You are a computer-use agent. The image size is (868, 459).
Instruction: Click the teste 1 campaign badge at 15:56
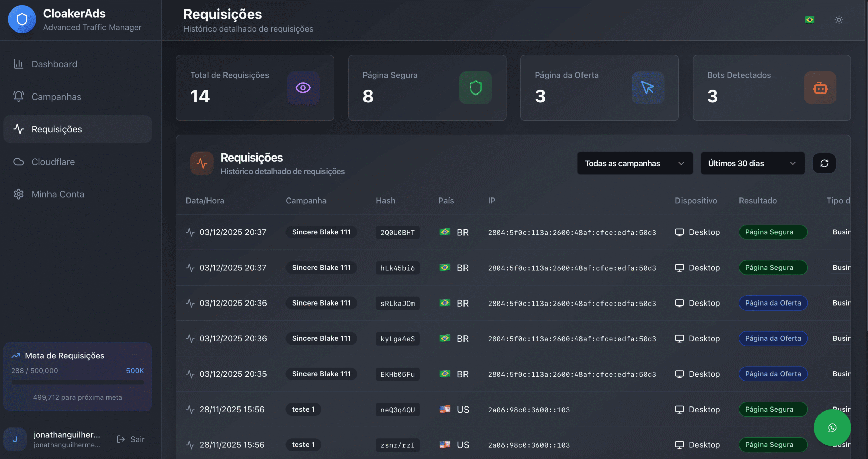pyautogui.click(x=303, y=409)
